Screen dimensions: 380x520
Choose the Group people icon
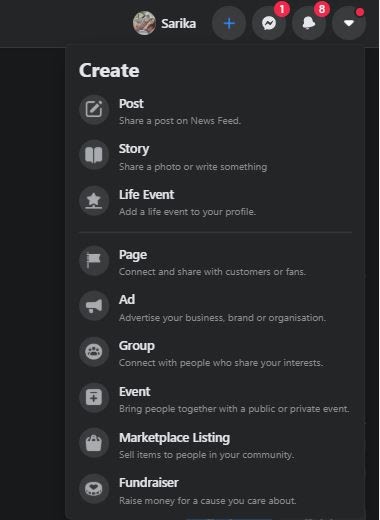click(94, 352)
